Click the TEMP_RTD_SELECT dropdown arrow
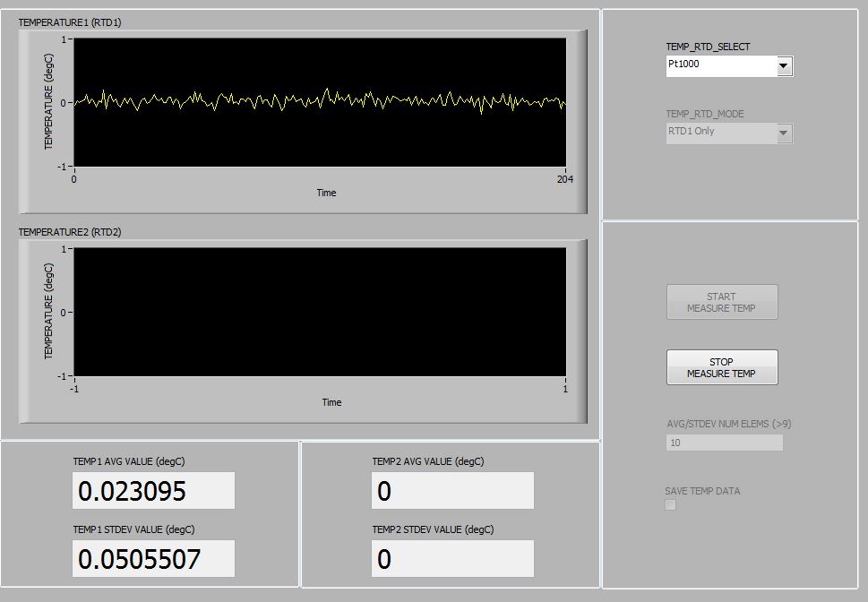 pyautogui.click(x=785, y=65)
